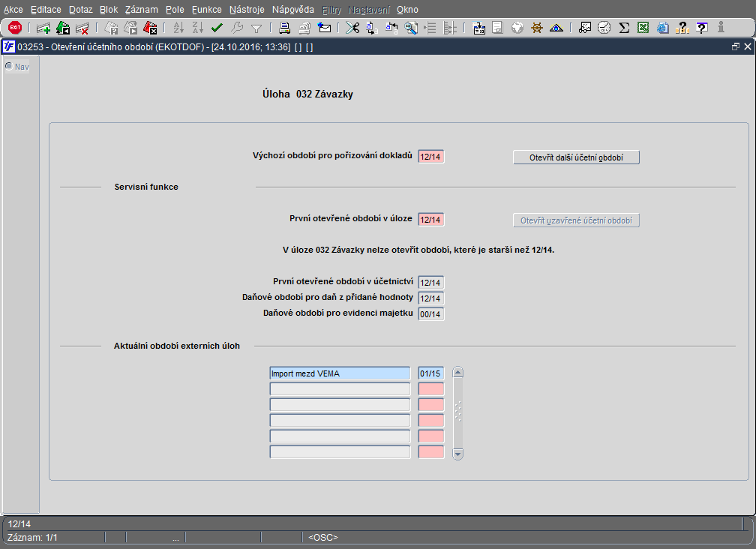
Task: Click the globe icon in toolbar
Action: pyautogui.click(x=517, y=28)
